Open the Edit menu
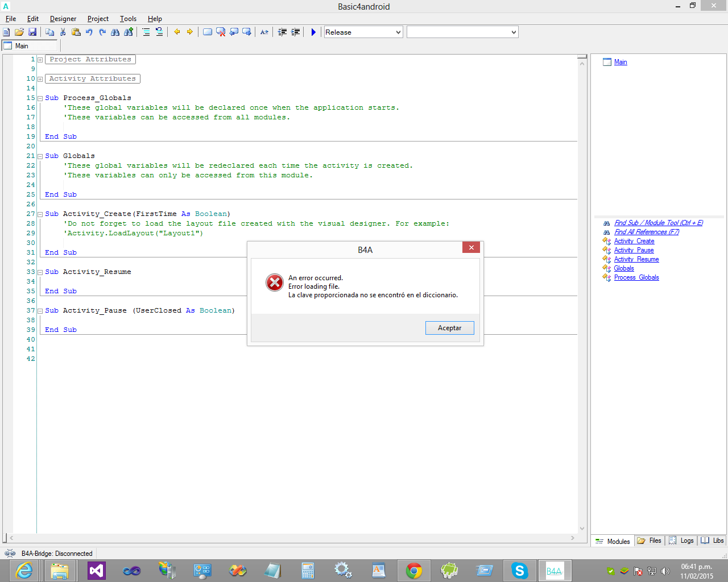This screenshot has width=728, height=582. click(x=33, y=19)
